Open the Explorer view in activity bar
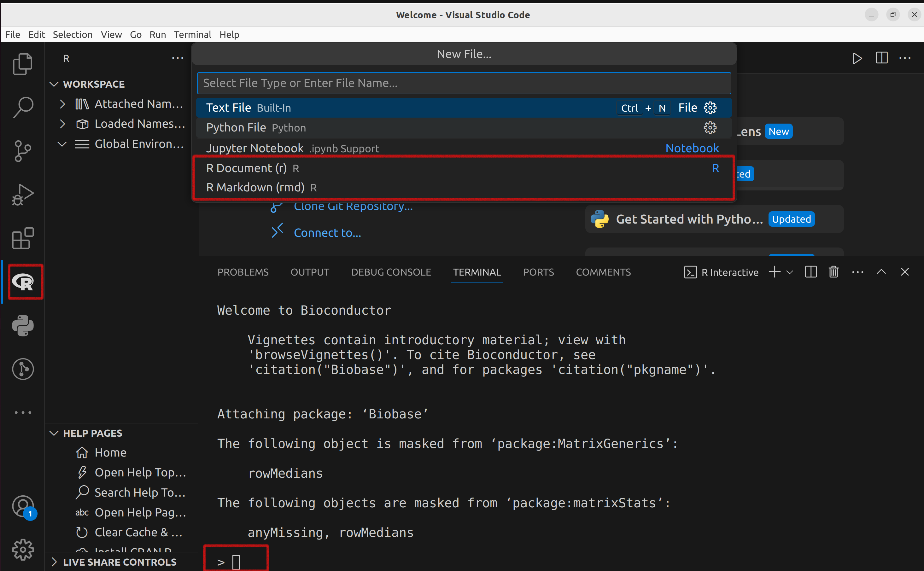Image resolution: width=924 pixels, height=571 pixels. (x=23, y=64)
